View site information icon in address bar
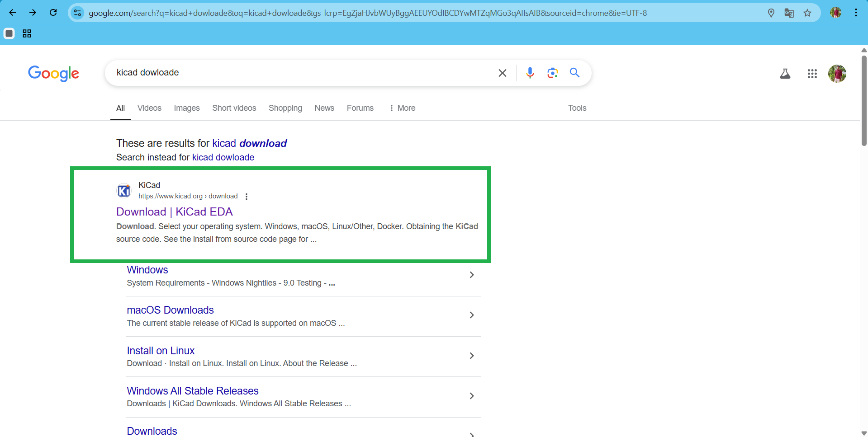The height and width of the screenshot is (437, 868). pos(78,13)
